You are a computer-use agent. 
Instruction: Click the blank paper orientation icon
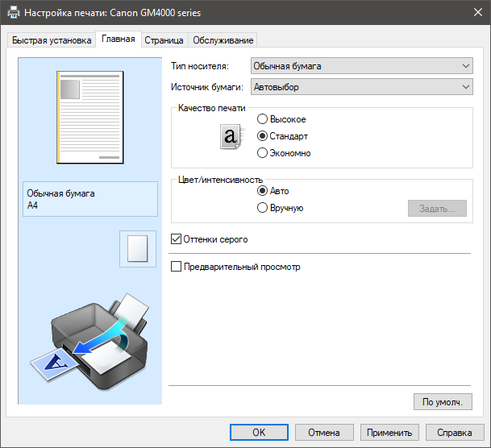click(138, 249)
